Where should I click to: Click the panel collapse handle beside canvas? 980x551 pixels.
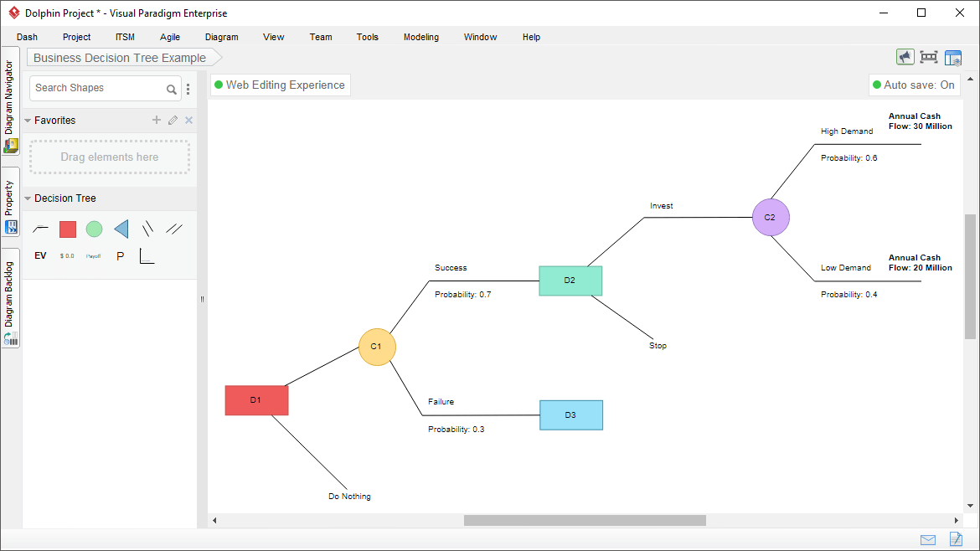(x=202, y=299)
